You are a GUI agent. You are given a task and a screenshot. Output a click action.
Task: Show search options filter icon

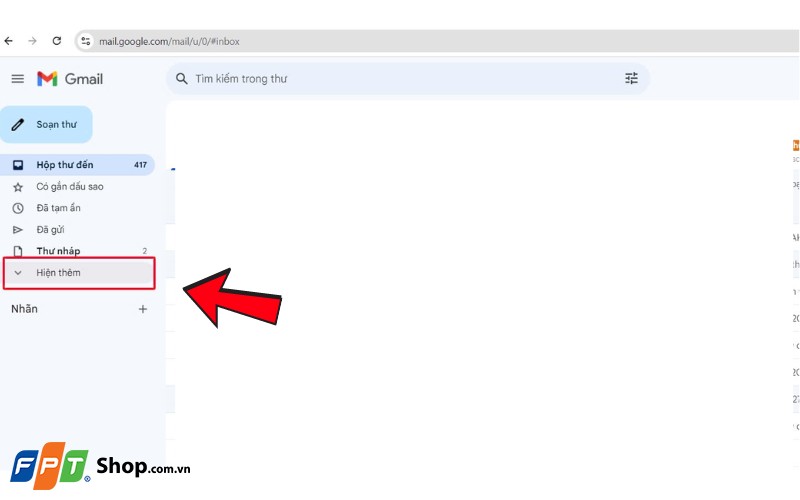(631, 78)
